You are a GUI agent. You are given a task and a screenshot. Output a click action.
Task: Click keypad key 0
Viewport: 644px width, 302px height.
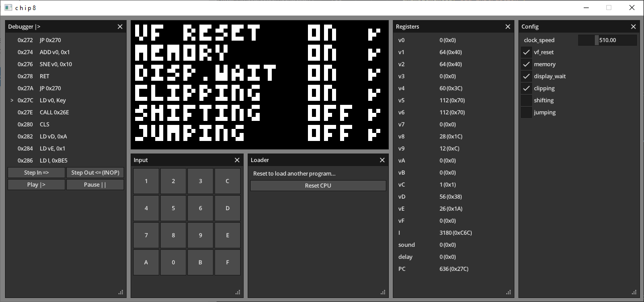point(173,262)
